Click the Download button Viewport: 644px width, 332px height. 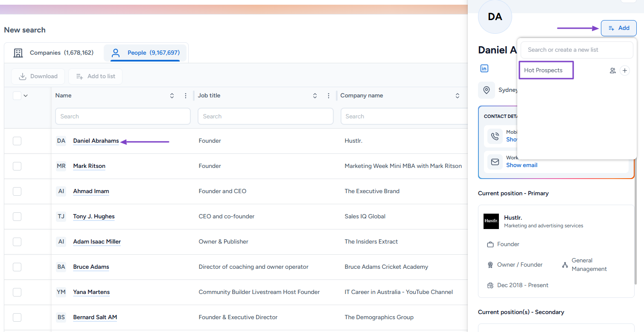click(38, 76)
